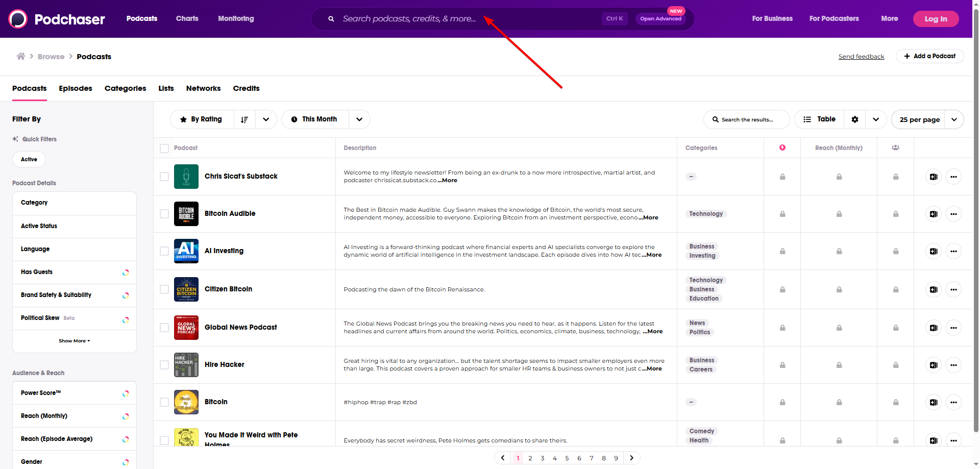Go to next results page arrow

pyautogui.click(x=631, y=458)
